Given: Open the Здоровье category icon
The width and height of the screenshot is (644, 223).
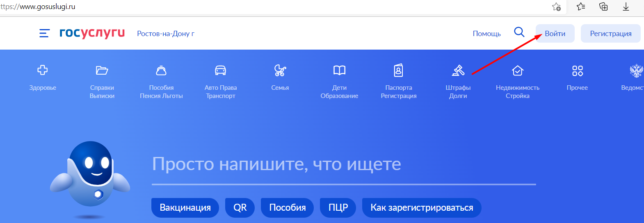Looking at the screenshot, I should click(43, 71).
